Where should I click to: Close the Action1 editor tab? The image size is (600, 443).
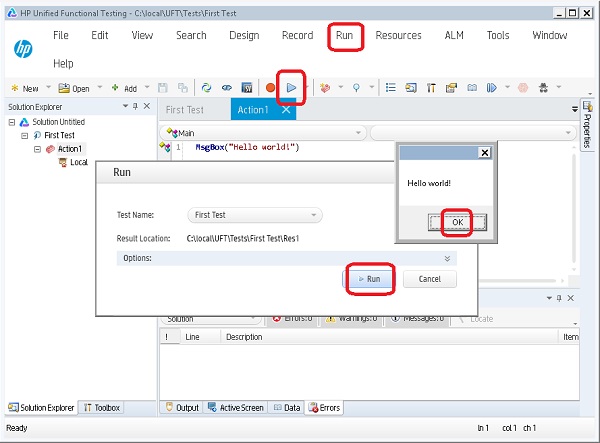287,110
